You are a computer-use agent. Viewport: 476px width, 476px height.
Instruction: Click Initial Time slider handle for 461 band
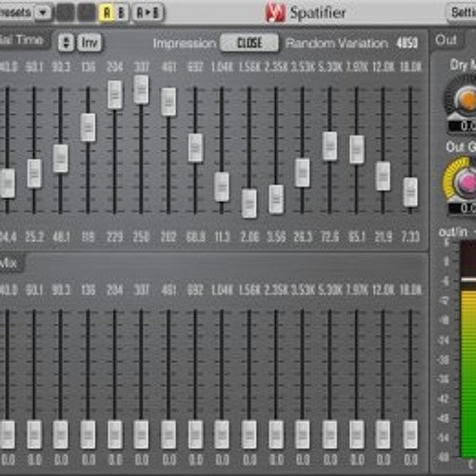[x=169, y=102]
